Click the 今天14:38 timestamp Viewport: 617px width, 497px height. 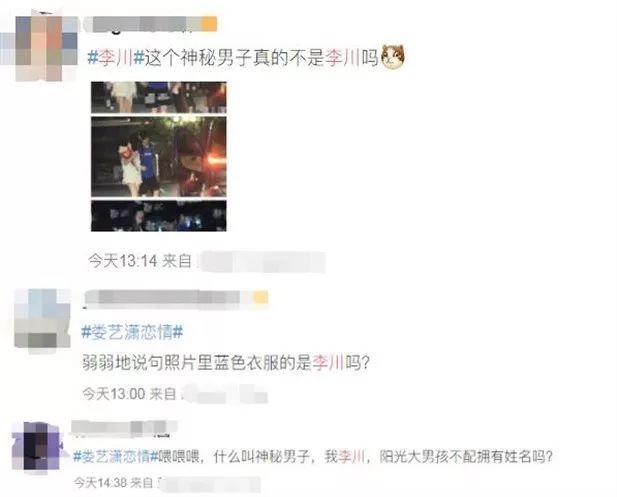100,482
